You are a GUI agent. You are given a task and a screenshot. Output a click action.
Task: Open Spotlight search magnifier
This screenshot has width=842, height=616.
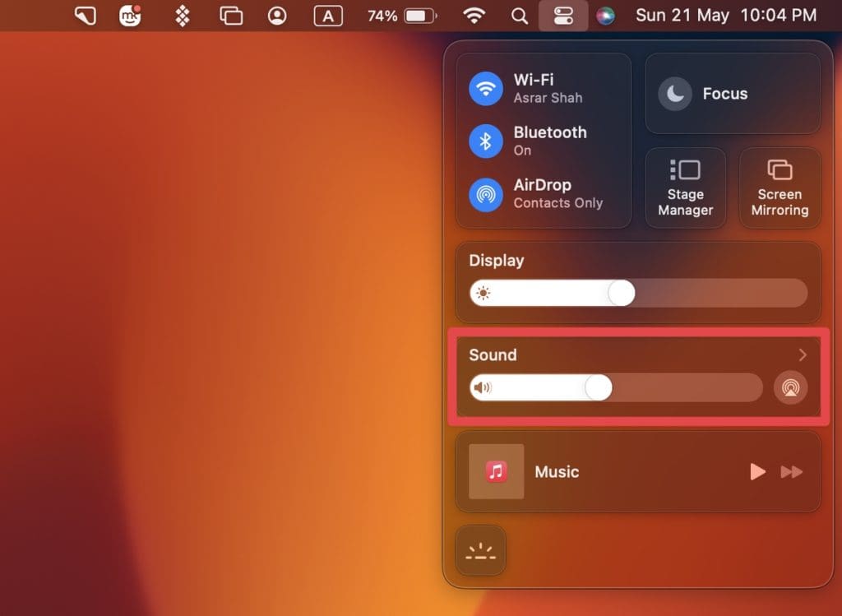click(520, 16)
